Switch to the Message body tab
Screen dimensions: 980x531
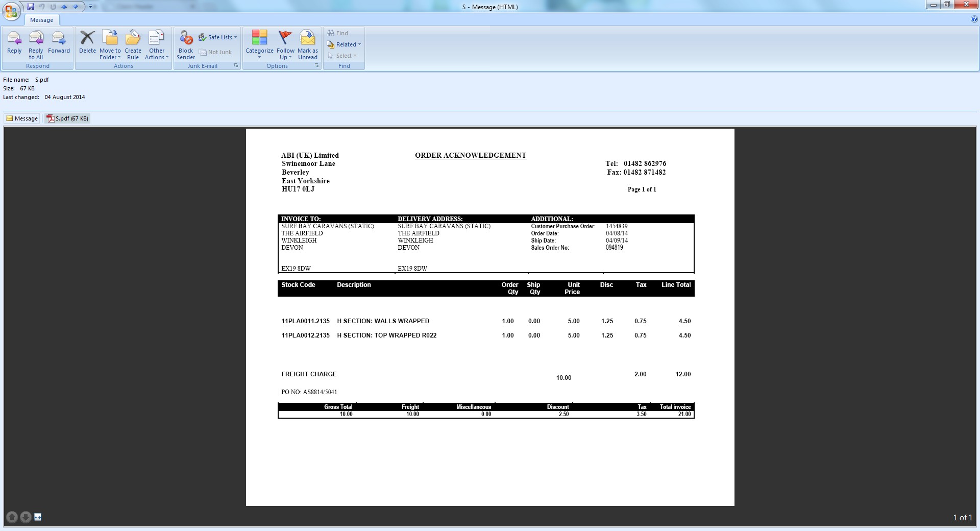point(22,118)
